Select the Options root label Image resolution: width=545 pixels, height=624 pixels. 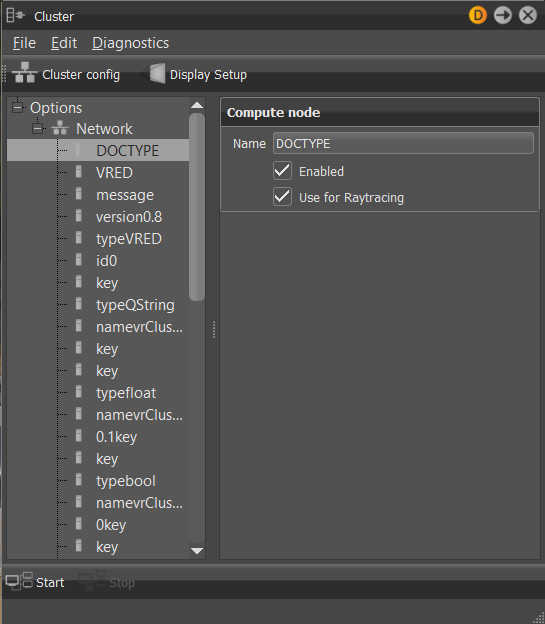(x=56, y=108)
